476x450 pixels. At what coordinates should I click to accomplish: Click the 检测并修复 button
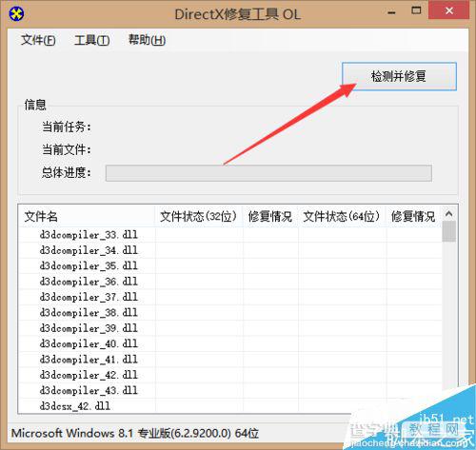pos(399,76)
